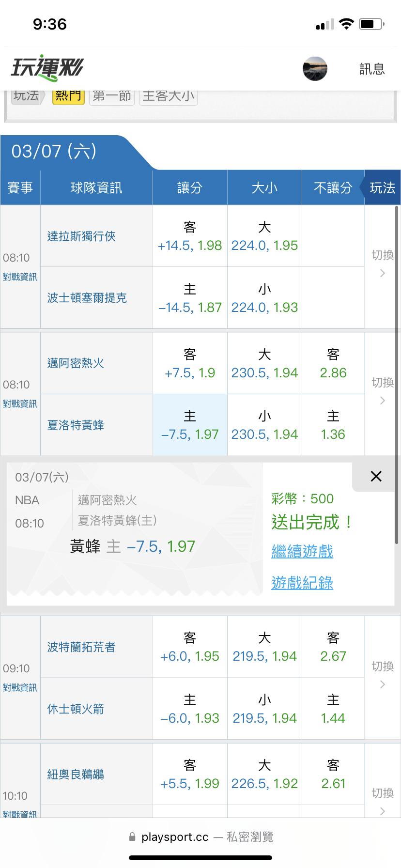401x868 pixels.
Task: Tap the playsport.cc address bar
Action: 200,837
